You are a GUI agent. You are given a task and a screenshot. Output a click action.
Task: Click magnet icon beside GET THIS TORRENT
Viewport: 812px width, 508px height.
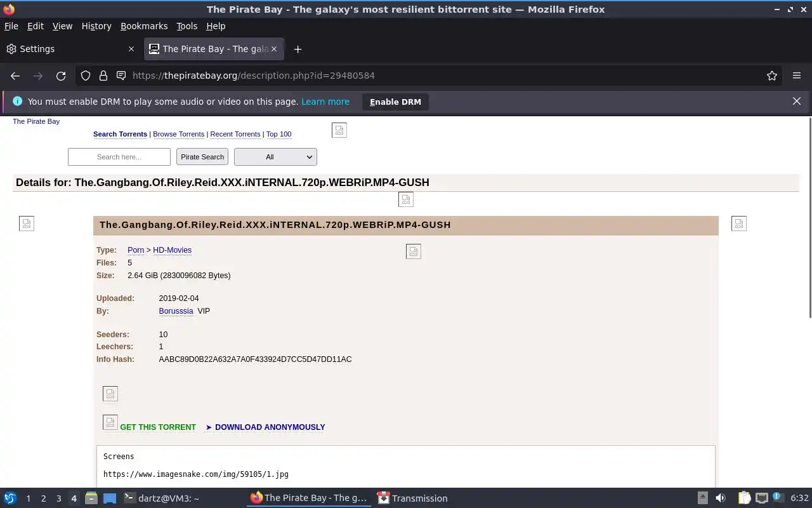(110, 422)
